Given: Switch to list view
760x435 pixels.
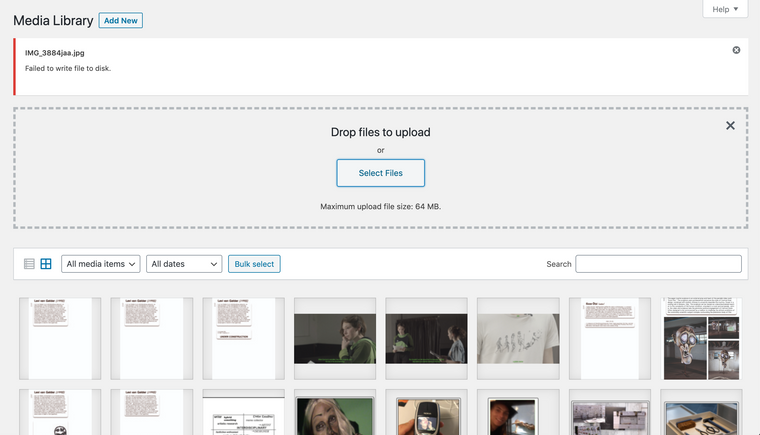Looking at the screenshot, I should coord(29,264).
